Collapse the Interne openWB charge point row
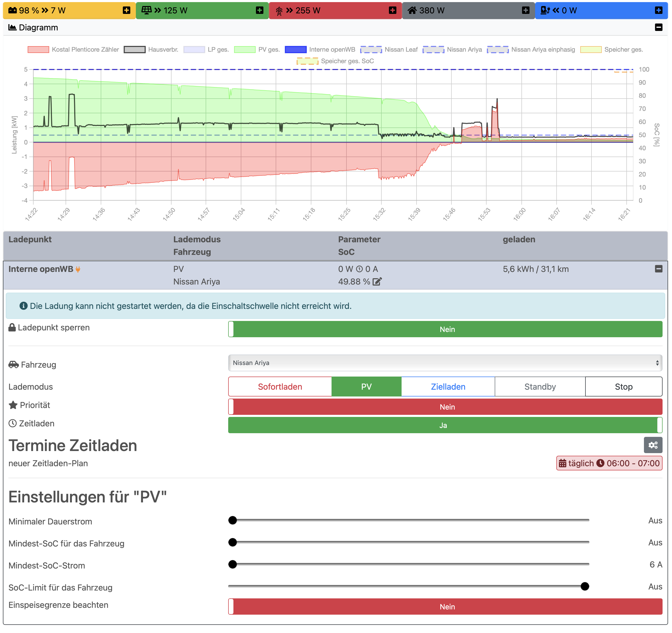This screenshot has height=633, width=672. tap(658, 269)
